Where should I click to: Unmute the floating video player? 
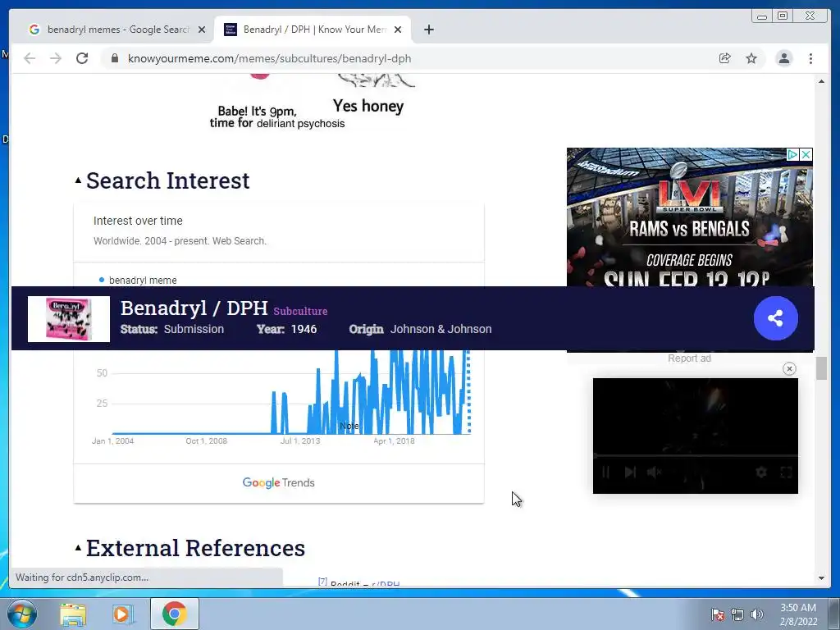[x=654, y=472]
